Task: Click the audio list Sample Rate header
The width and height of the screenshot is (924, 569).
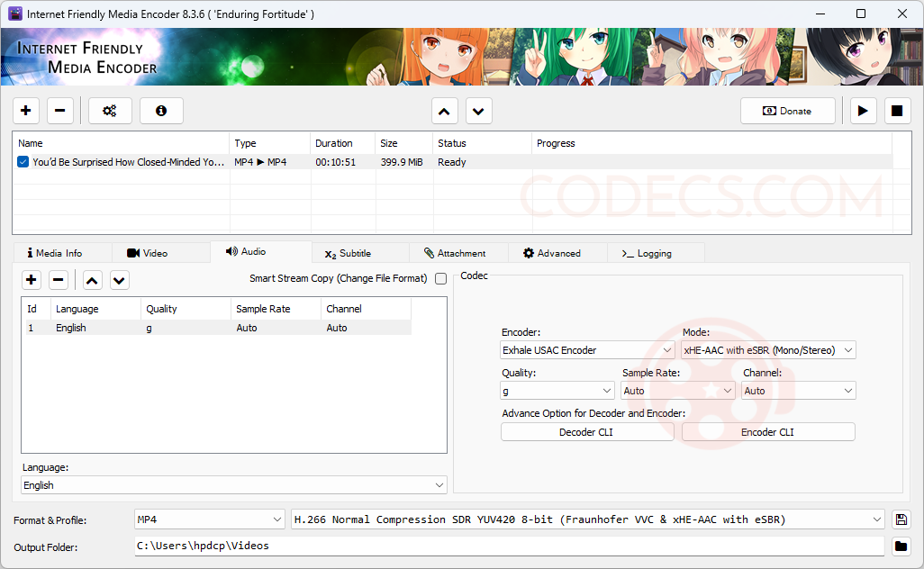Action: 276,309
